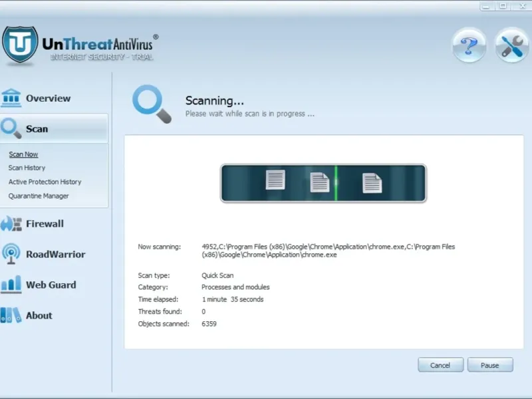The width and height of the screenshot is (532, 399).
Task: Click the Scan Now link
Action: pos(23,154)
